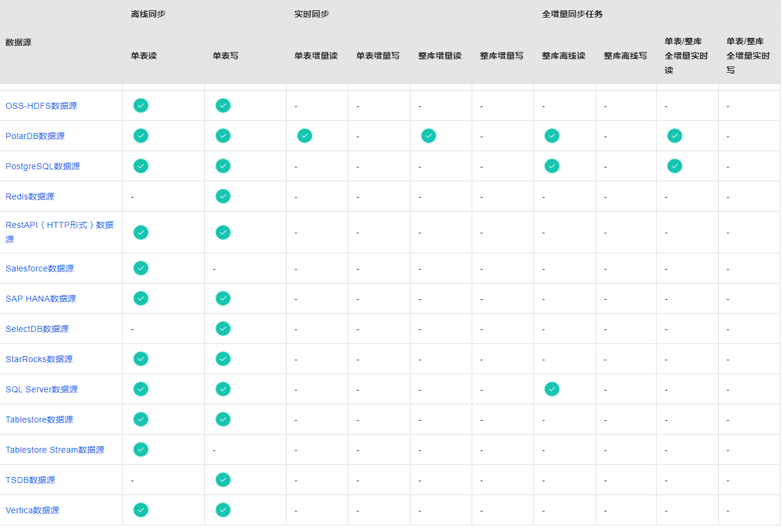The image size is (783, 532).
Task: Open the Redis数据源 link
Action: [x=30, y=196]
